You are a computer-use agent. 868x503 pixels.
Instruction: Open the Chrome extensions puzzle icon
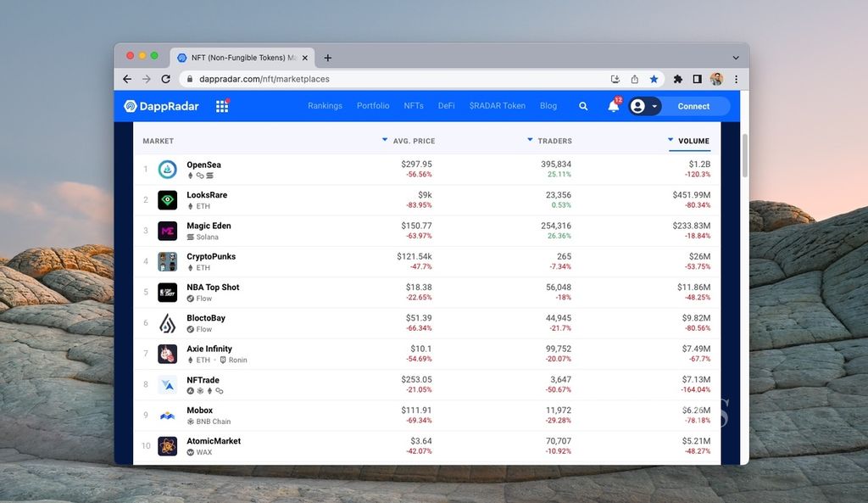click(x=677, y=79)
